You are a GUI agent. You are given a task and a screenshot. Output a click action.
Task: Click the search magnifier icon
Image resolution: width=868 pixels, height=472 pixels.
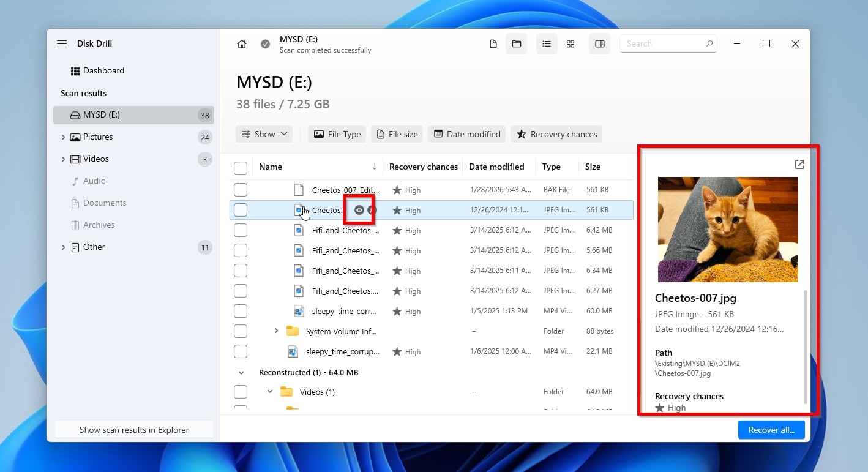click(x=709, y=43)
